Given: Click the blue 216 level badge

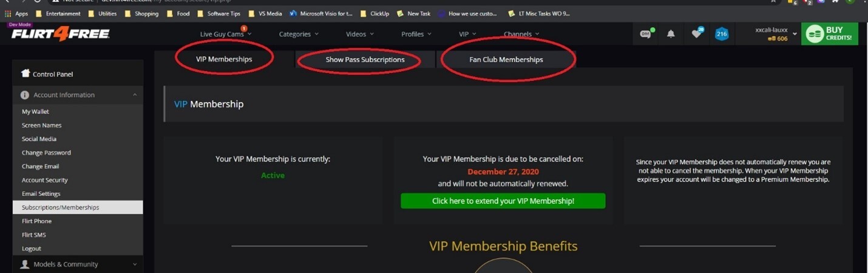Looking at the screenshot, I should point(722,34).
